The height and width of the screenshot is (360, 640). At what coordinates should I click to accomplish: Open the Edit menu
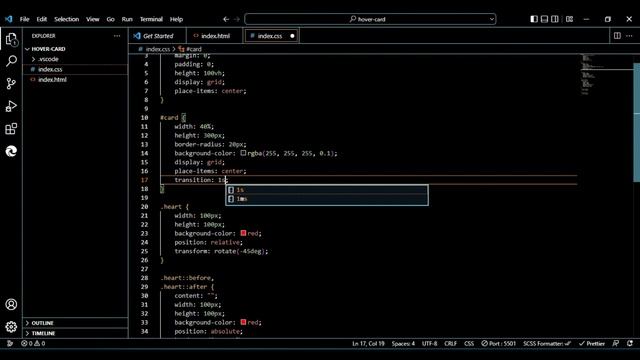pyautogui.click(x=42, y=19)
